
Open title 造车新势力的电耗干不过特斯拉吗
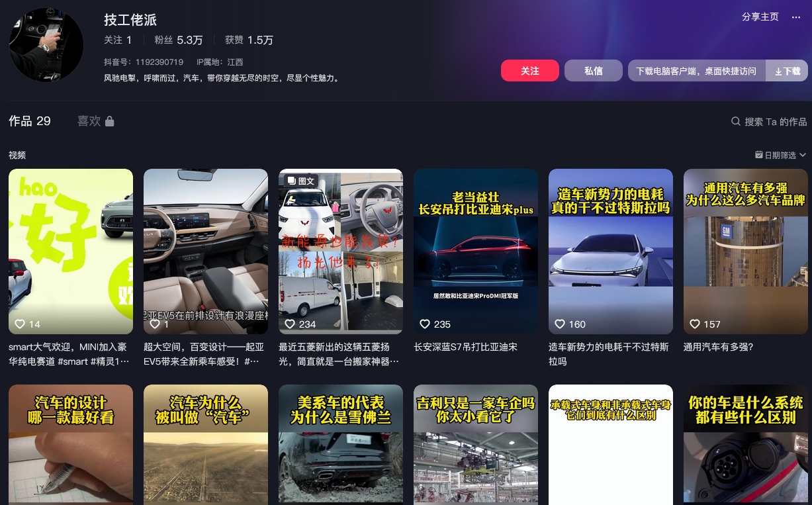609,354
